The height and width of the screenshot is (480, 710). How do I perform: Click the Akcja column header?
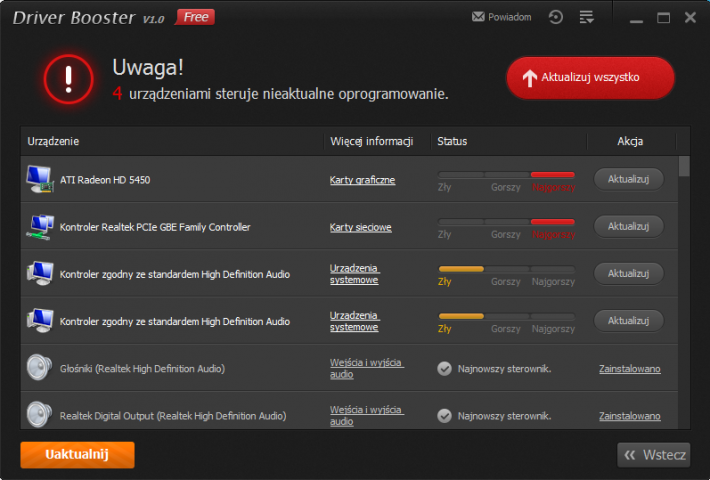630,141
